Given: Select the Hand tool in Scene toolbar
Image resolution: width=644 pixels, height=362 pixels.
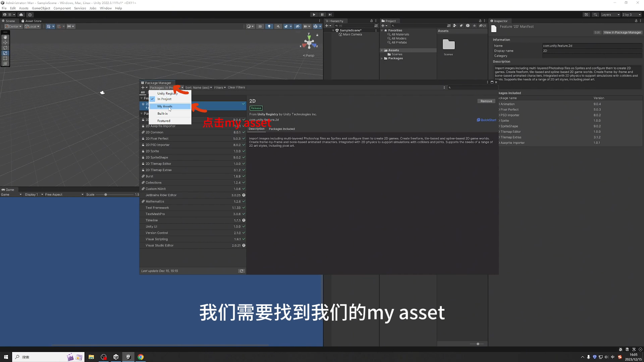Looking at the screenshot, I should [5, 37].
